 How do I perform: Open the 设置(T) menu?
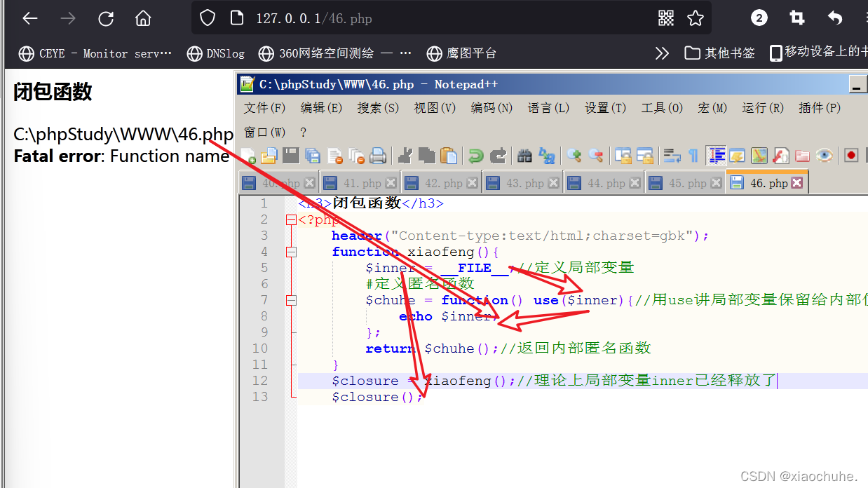coord(605,108)
